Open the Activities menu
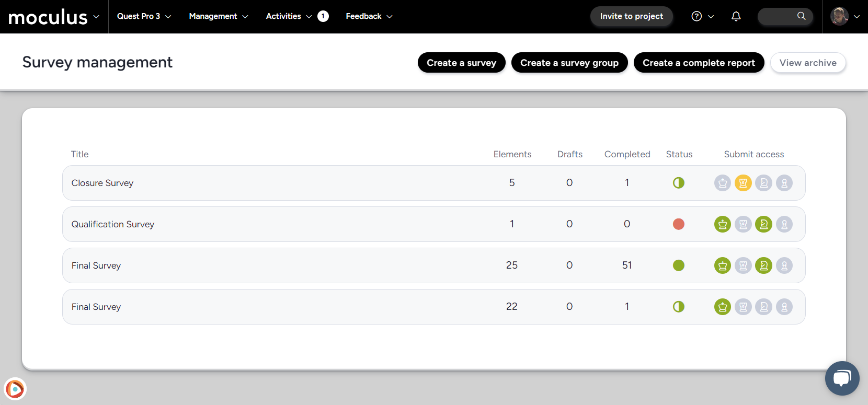 coord(289,16)
